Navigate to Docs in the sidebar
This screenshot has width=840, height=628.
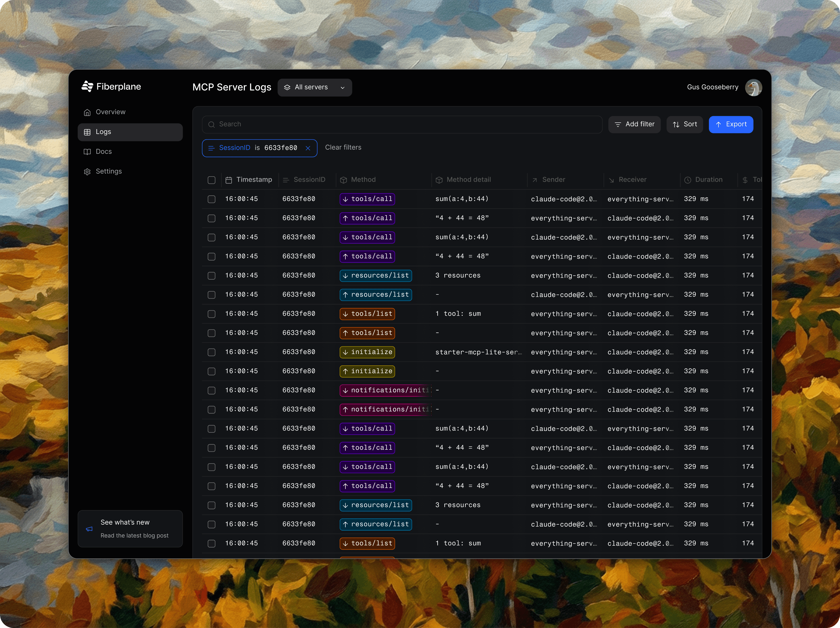pos(103,152)
